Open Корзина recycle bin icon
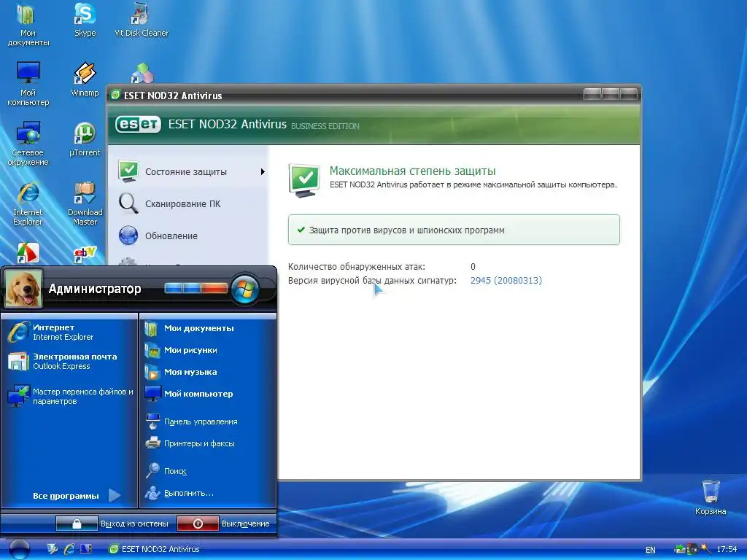This screenshot has height=560, width=747. pyautogui.click(x=711, y=497)
